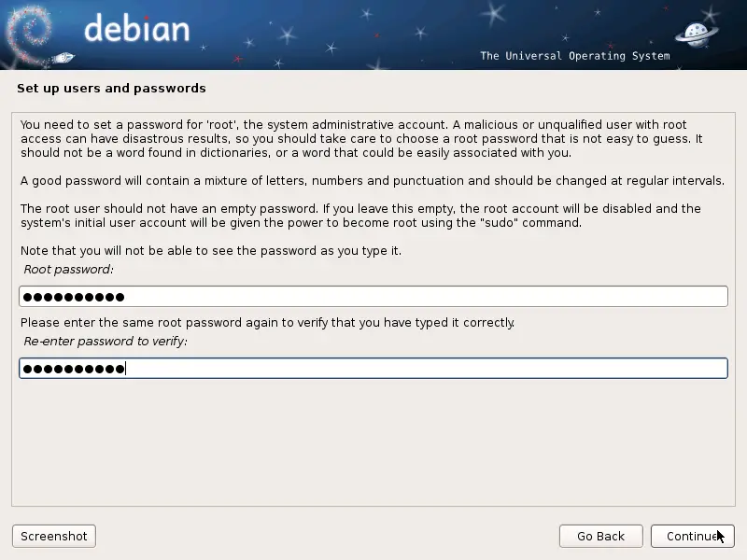Click the 'Re-enter password to verify:' label
Image resolution: width=747 pixels, height=560 pixels.
(106, 342)
